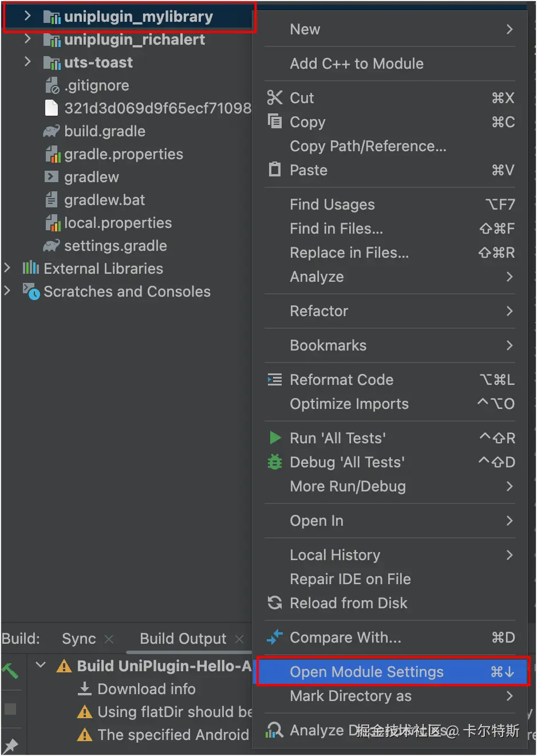Select Scratches and Consoles
Viewport: 537px width, 756px height.
click(127, 292)
